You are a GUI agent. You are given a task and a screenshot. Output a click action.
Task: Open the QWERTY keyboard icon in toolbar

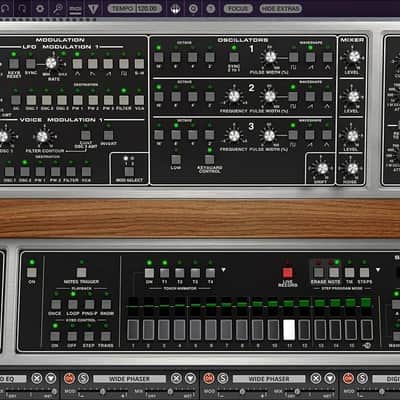tap(75, 9)
